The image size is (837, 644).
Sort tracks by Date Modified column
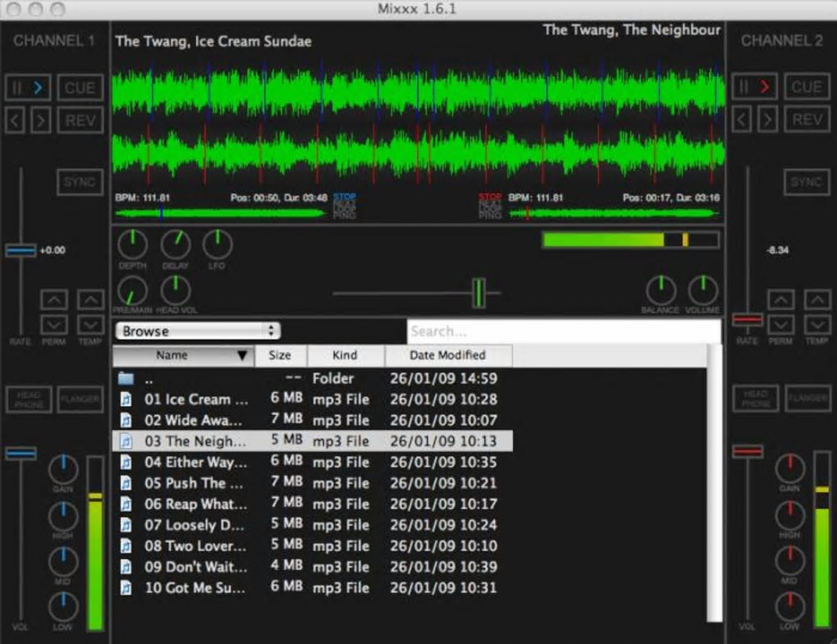(x=448, y=355)
